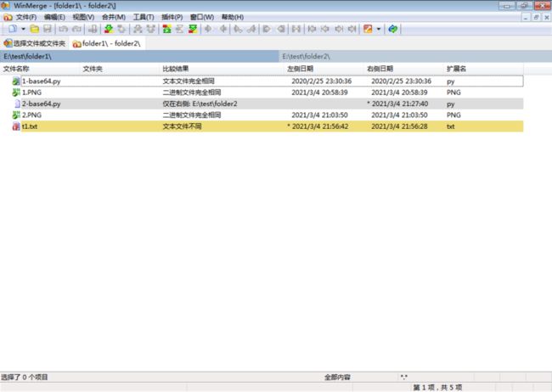This screenshot has height=392, width=552.
Task: Click the right date 2021/3/4 21:27:40
Action: 400,104
